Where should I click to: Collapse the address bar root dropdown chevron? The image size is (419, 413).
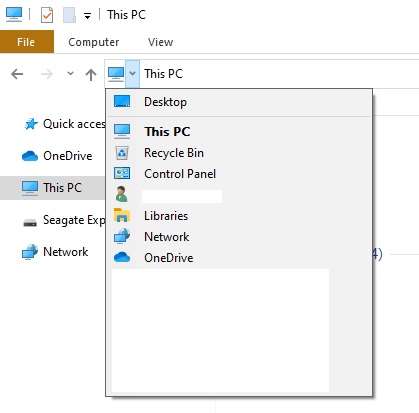tap(133, 73)
